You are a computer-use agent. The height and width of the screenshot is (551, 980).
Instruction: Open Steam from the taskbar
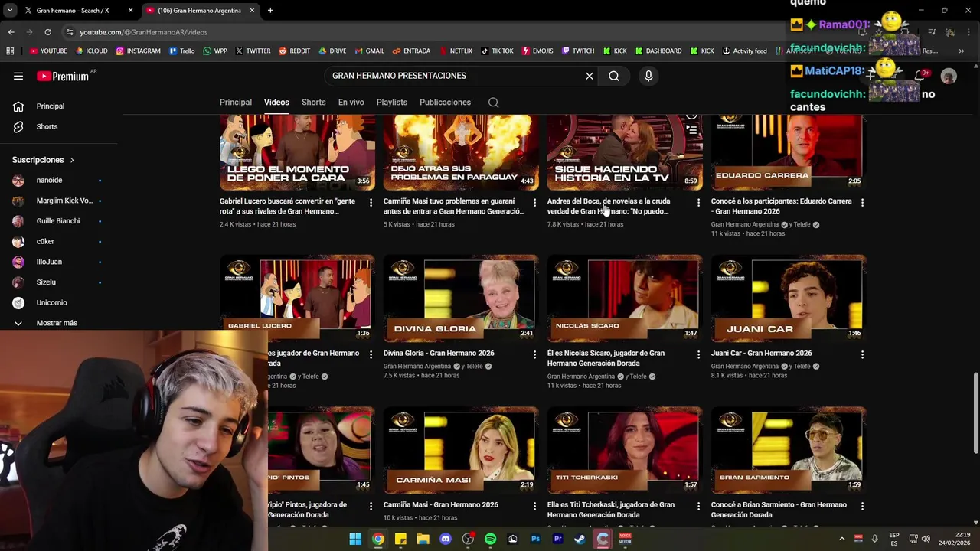click(580, 539)
